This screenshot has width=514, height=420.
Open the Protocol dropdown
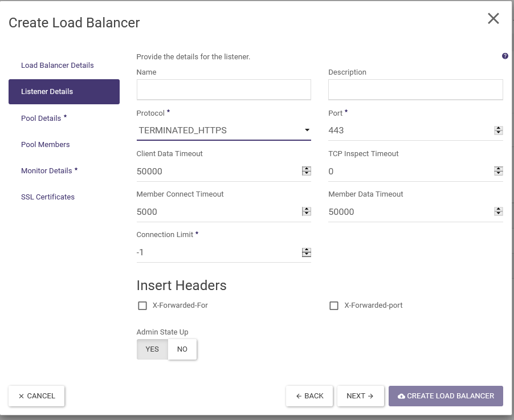click(223, 131)
